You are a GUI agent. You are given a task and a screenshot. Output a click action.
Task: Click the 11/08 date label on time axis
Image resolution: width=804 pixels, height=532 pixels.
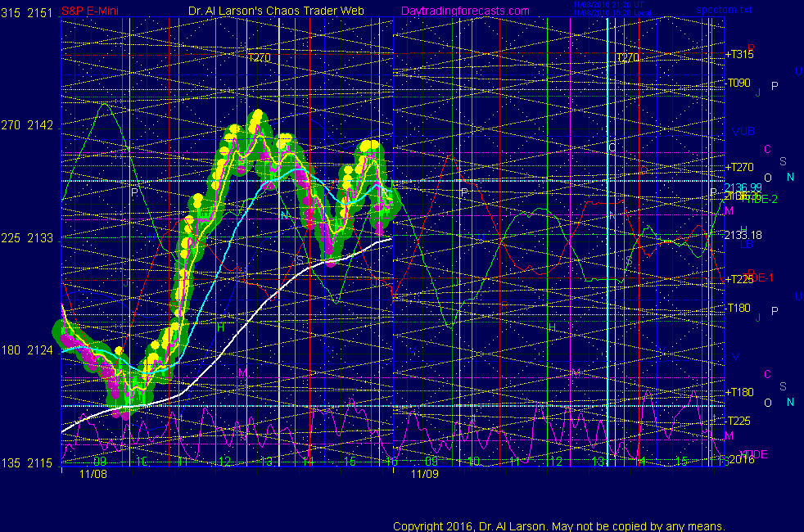coord(93,473)
